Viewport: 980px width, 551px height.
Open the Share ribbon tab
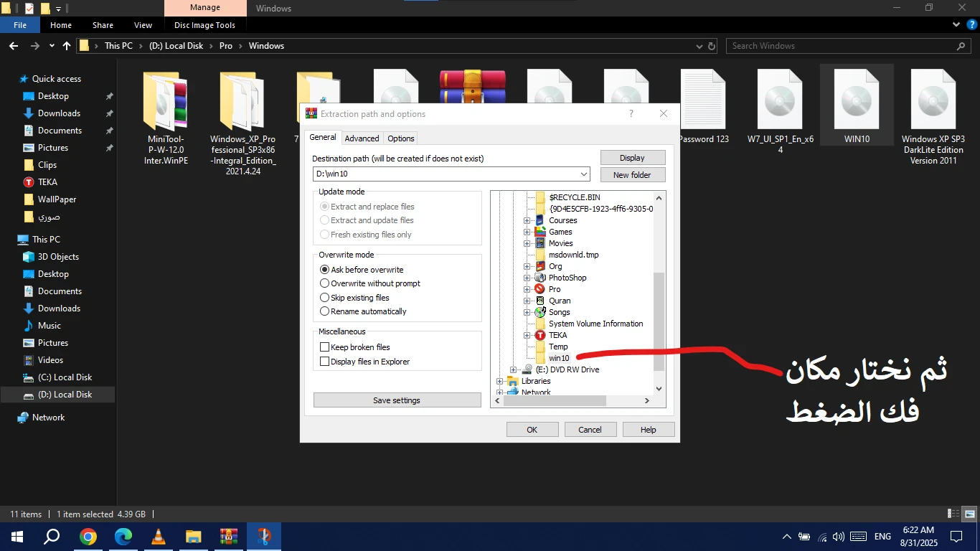(x=103, y=25)
